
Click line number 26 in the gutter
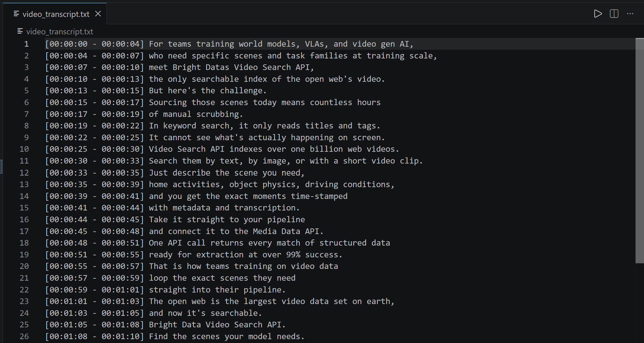point(24,336)
